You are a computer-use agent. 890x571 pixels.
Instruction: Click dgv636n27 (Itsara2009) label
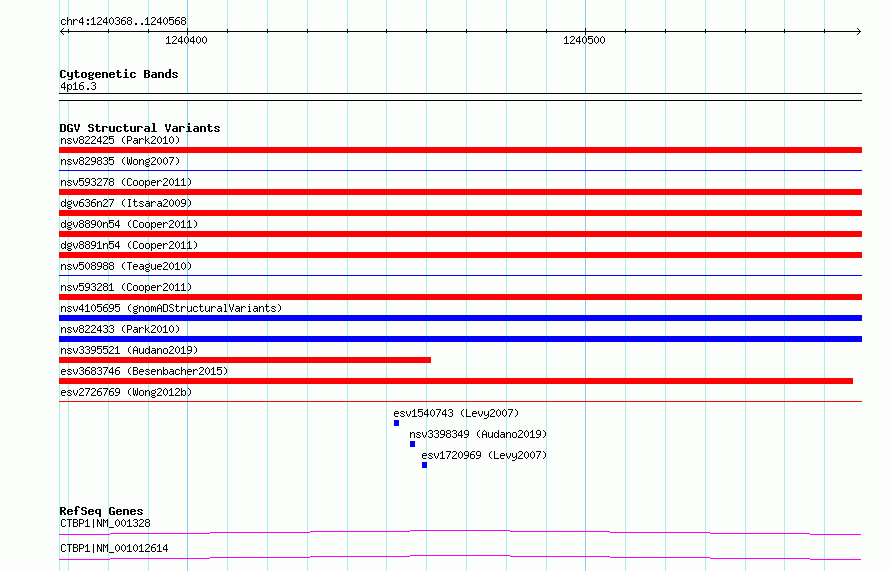[x=126, y=203]
